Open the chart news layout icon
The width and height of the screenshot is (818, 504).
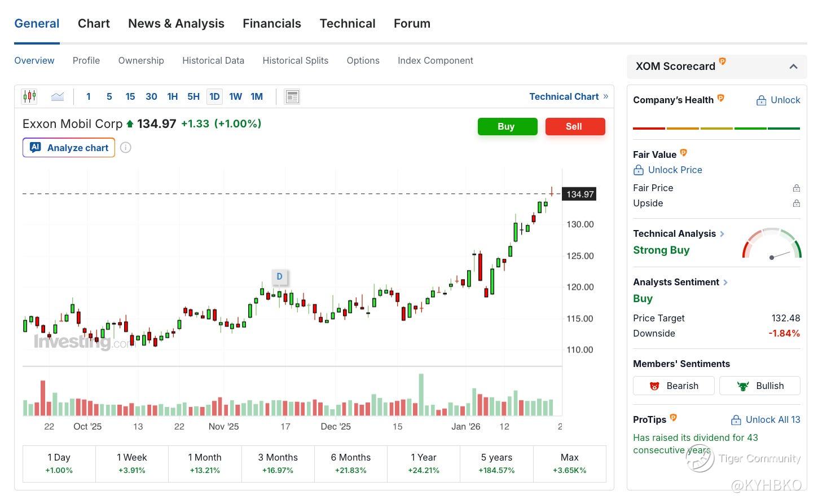tap(292, 96)
